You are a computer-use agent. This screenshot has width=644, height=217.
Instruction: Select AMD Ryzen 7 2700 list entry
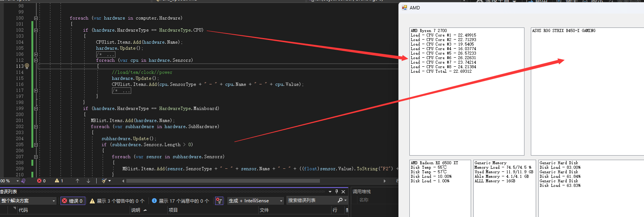tap(429, 31)
